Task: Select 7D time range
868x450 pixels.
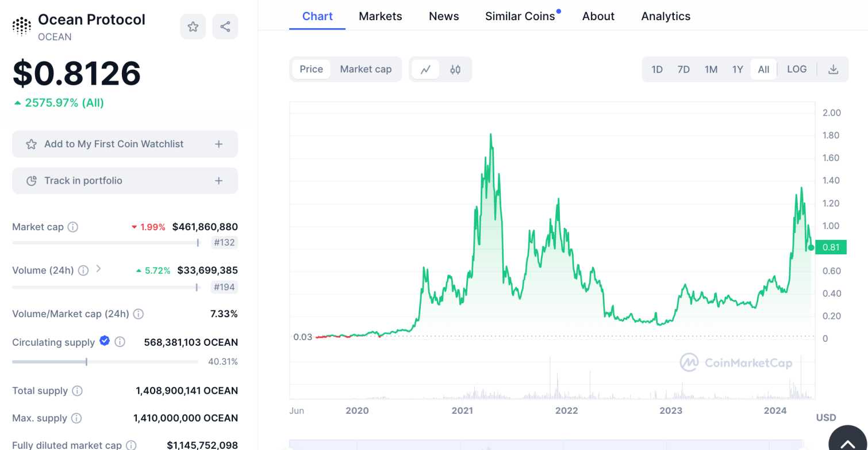Action: tap(683, 70)
